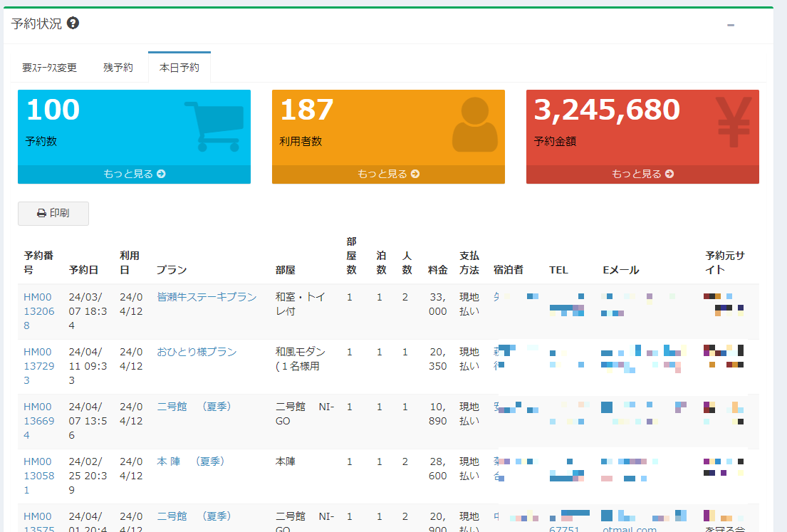Open the help icon next to 予約状況
787x532 pixels.
73,23
